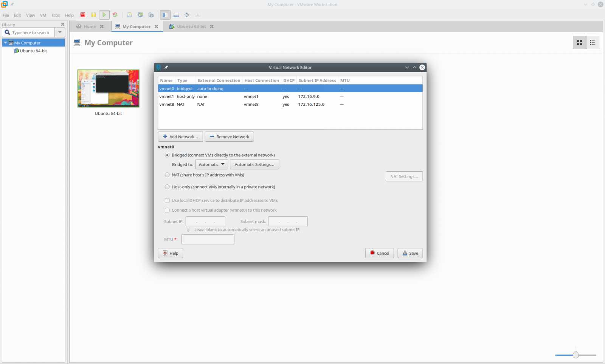Image resolution: width=605 pixels, height=364 pixels.
Task: Click the VMware Workstation app icon in title bar
Action: [x=5, y=5]
